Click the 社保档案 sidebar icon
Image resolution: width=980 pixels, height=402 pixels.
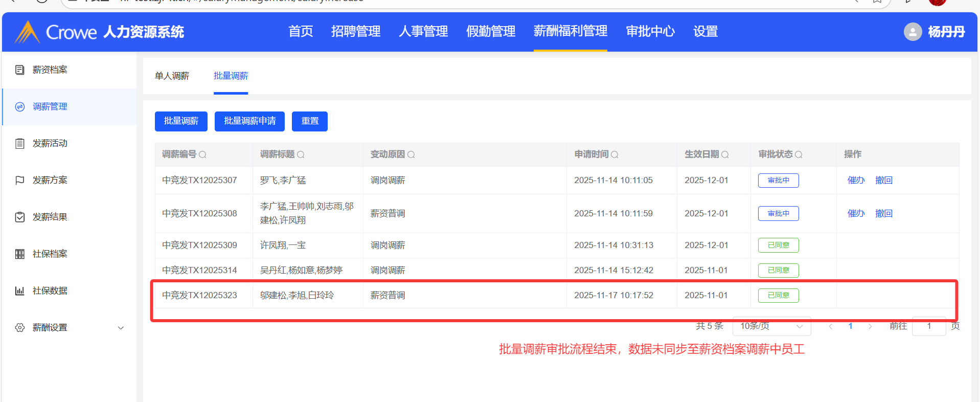point(20,254)
